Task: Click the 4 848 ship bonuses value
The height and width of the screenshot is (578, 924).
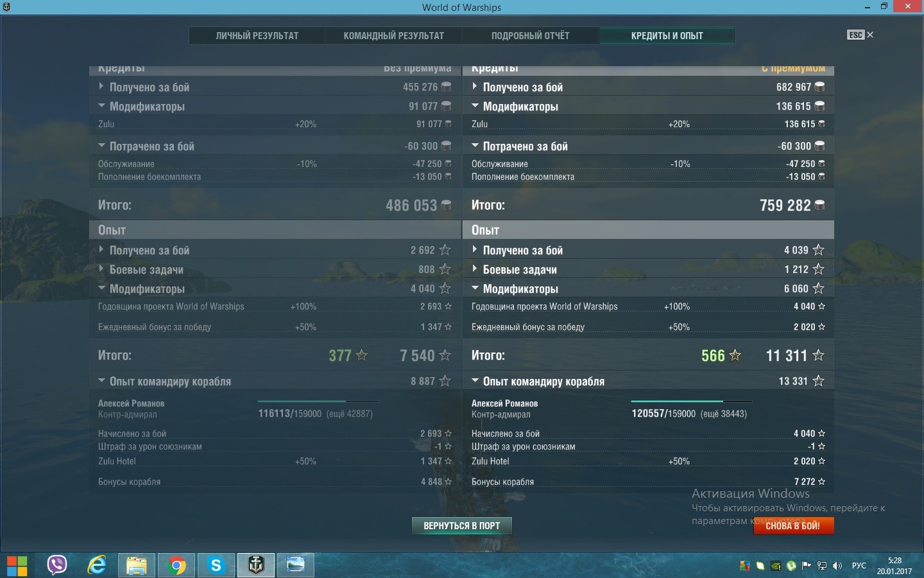Action: tap(431, 482)
